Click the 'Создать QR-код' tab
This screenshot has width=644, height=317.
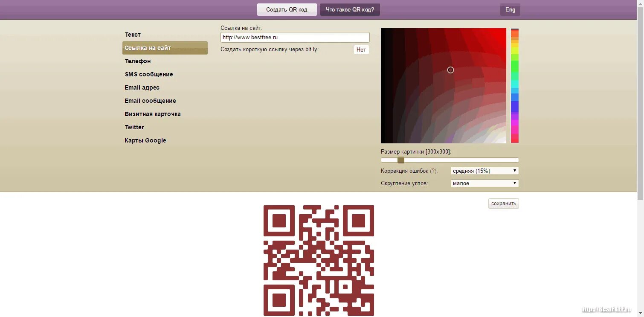click(287, 9)
